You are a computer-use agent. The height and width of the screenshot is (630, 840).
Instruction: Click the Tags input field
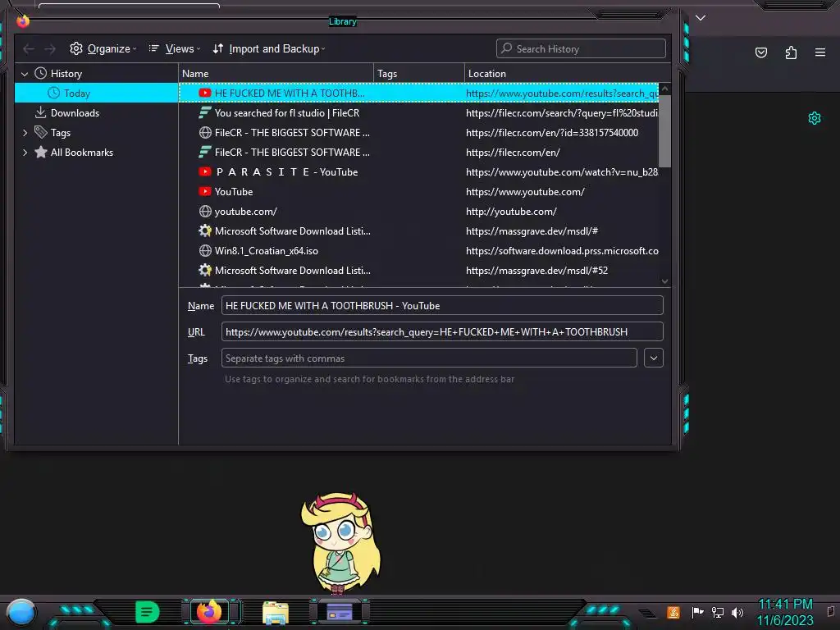point(428,358)
